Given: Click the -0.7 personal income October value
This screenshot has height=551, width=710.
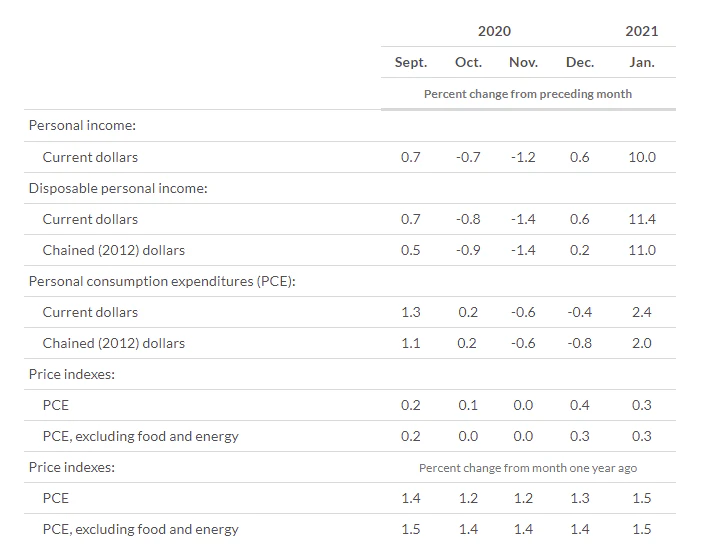Looking at the screenshot, I should [468, 157].
